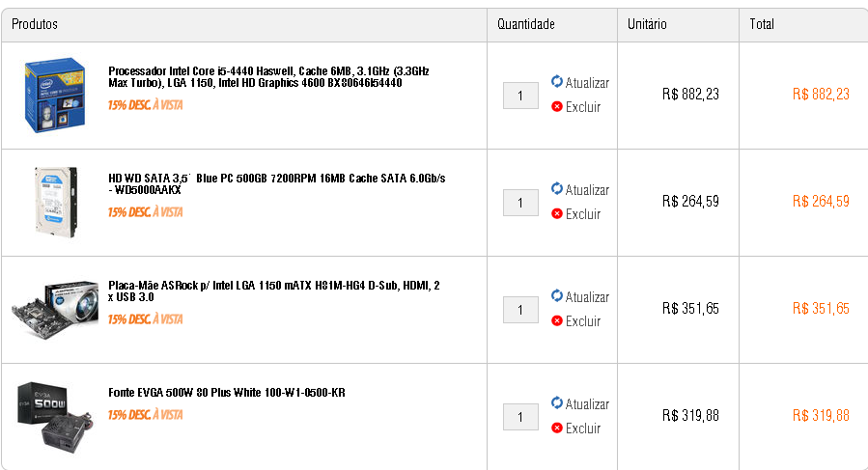
Task: Open the Placa-Mãe ASRock H81M-HG4 title link
Action: tap(274, 291)
